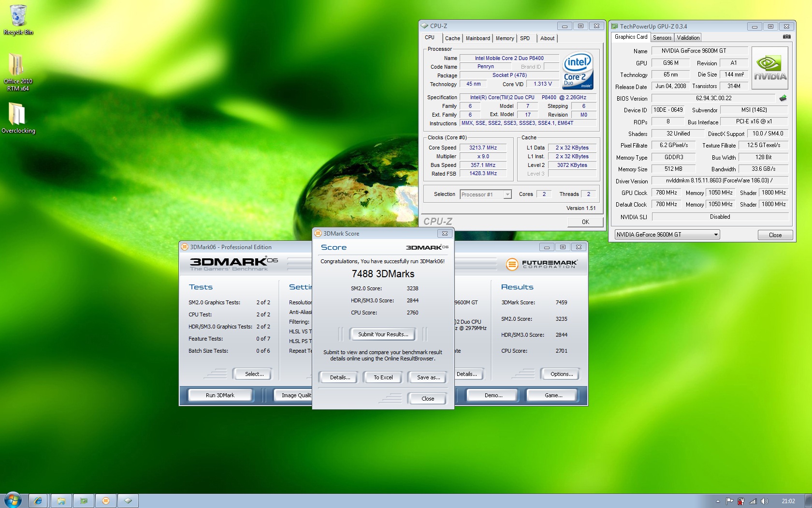Click the NVIDIA logo in GPU-Z
The image size is (812, 508).
point(770,68)
